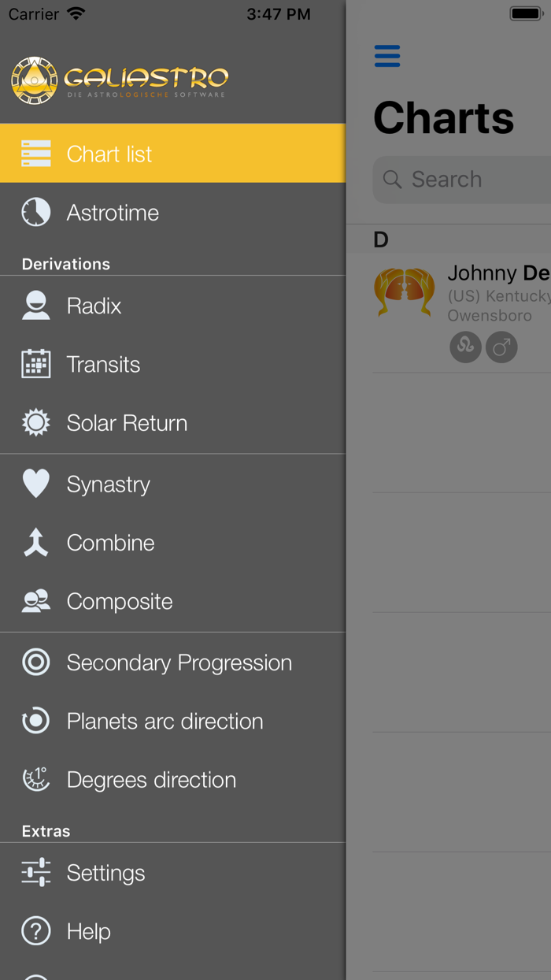Click the Degrees direction icon
This screenshot has width=551, height=980.
coord(36,780)
